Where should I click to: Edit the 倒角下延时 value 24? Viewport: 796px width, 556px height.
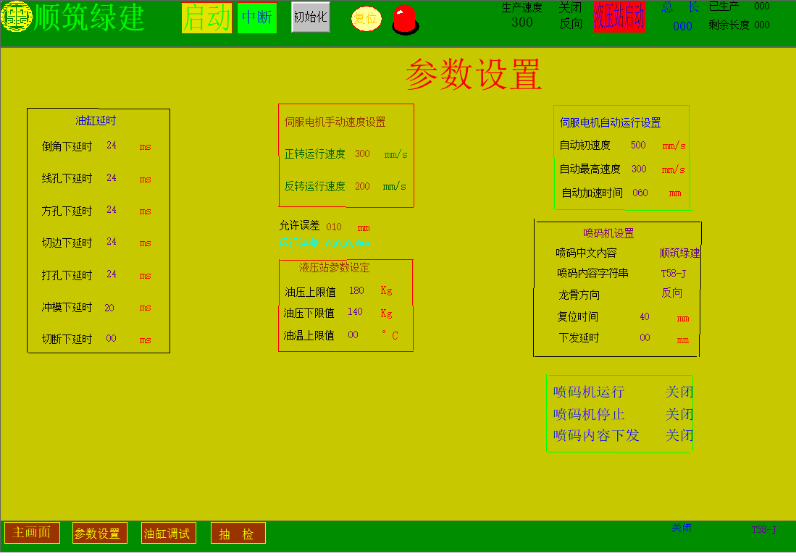[111, 146]
